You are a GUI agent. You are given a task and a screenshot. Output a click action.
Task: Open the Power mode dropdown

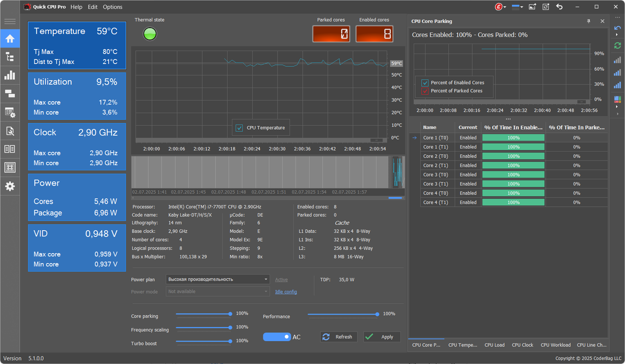coord(218,292)
